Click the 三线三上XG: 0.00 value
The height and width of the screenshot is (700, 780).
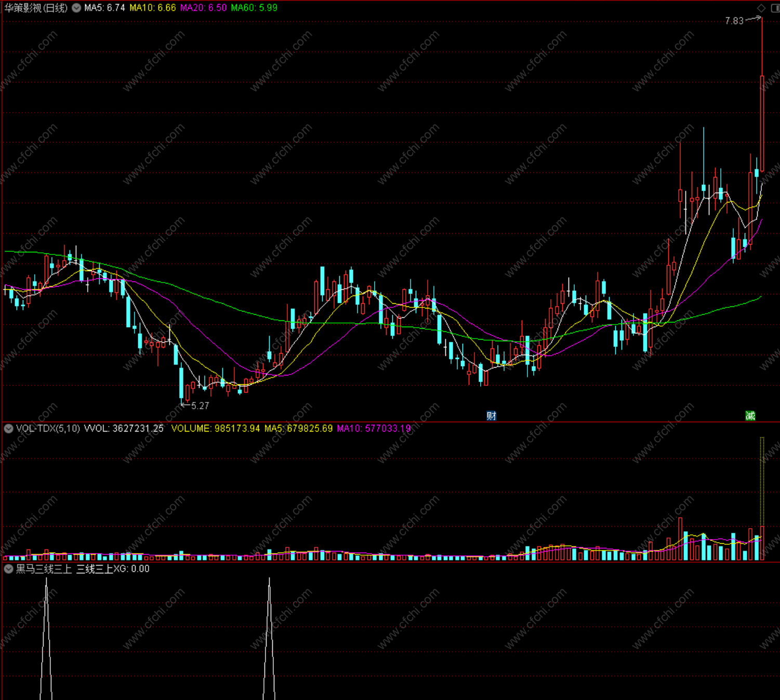click(x=113, y=569)
